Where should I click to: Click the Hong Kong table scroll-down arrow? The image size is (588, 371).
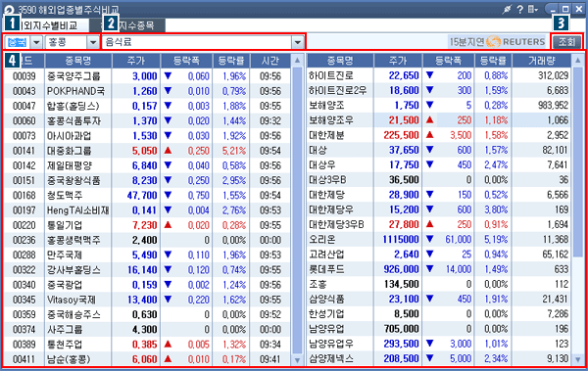297,360
